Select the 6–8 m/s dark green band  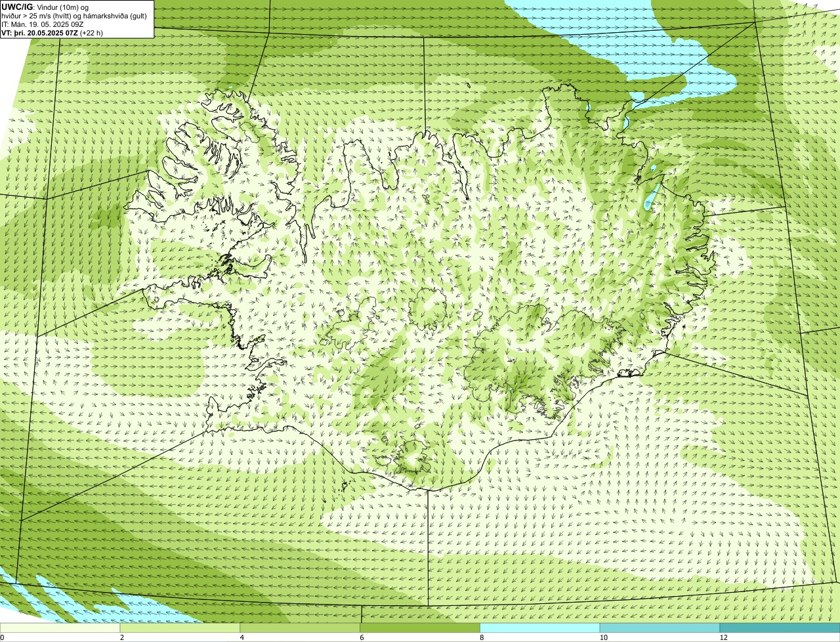[421, 628]
